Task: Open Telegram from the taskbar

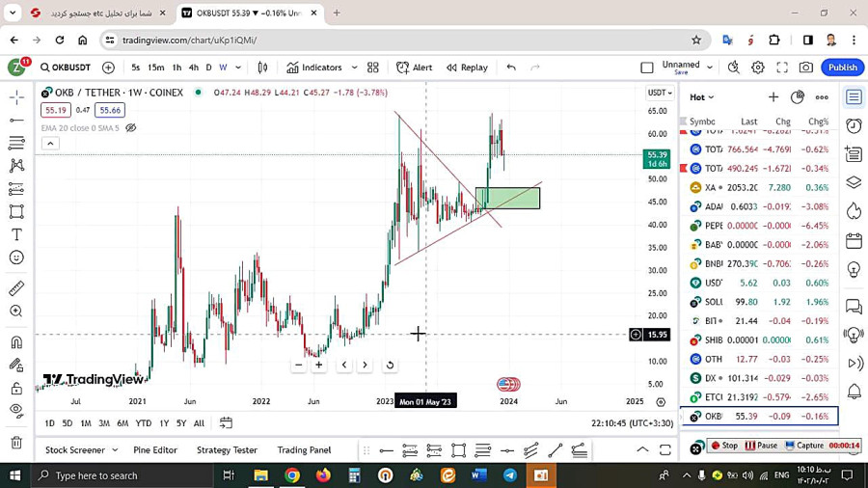Action: 510,475
